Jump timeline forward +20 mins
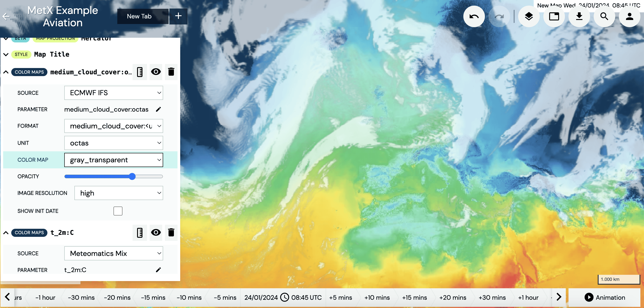This screenshot has height=308, width=644. (453, 297)
